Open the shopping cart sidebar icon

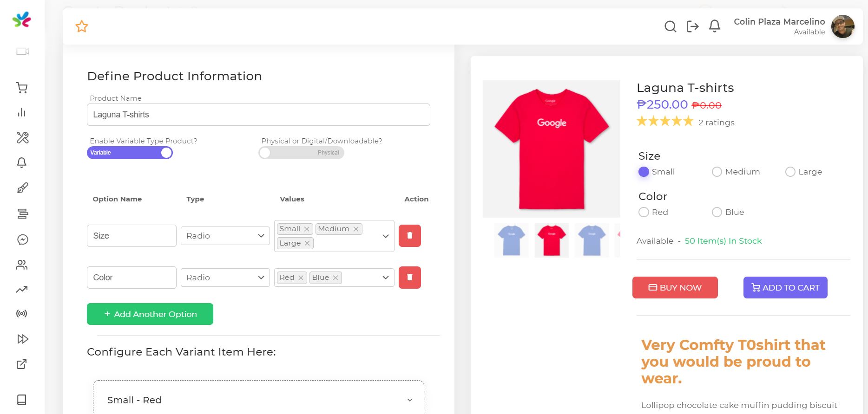(x=22, y=88)
